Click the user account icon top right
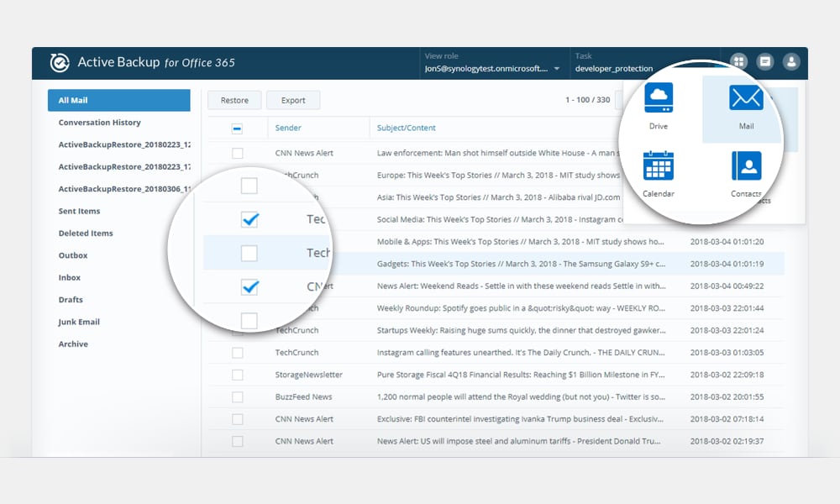 [791, 61]
